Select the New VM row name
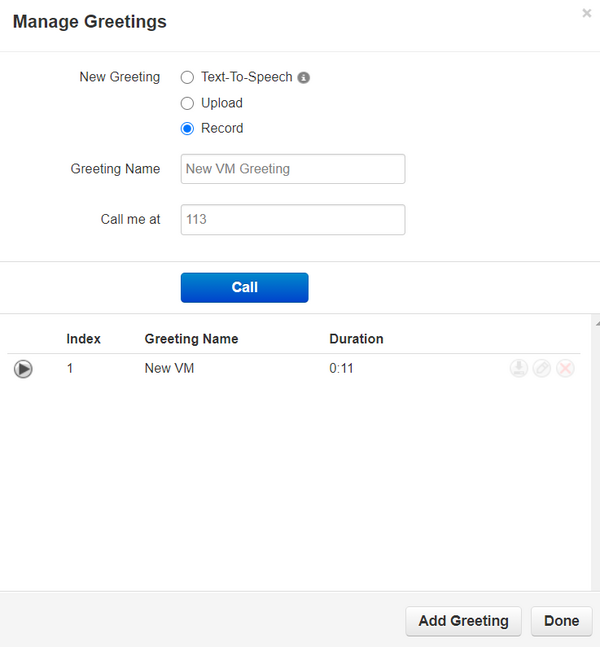The image size is (600, 647). click(x=169, y=369)
